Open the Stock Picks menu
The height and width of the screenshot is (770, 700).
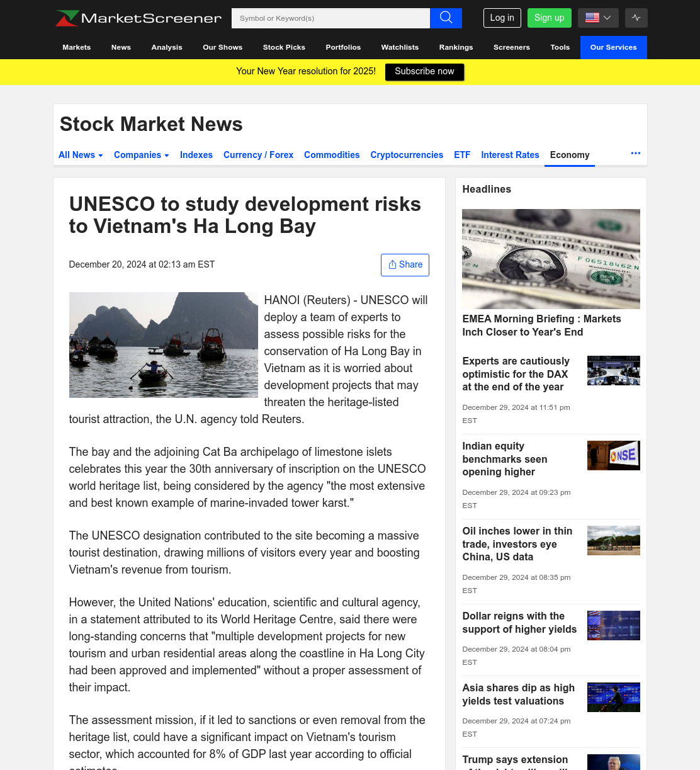tap(284, 47)
